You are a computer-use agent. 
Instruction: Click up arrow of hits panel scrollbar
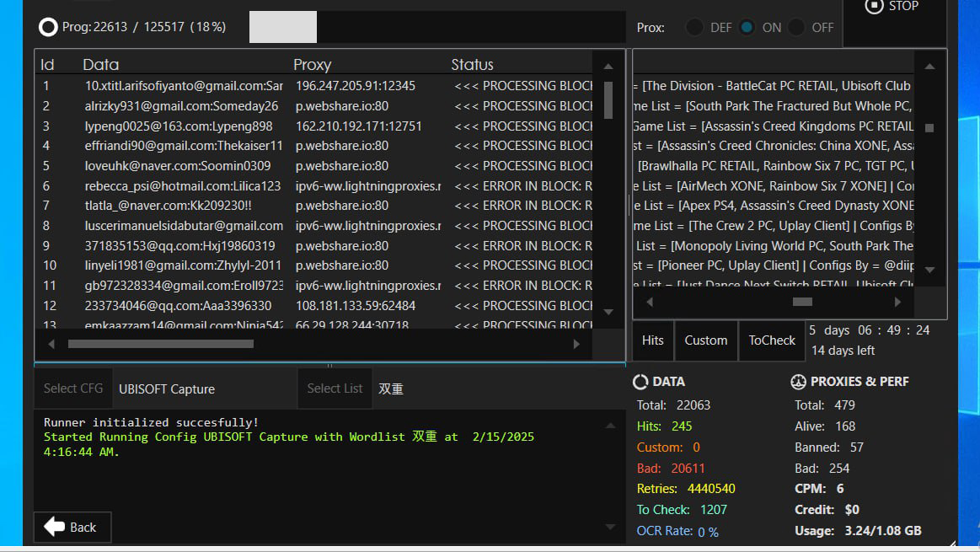coord(929,67)
